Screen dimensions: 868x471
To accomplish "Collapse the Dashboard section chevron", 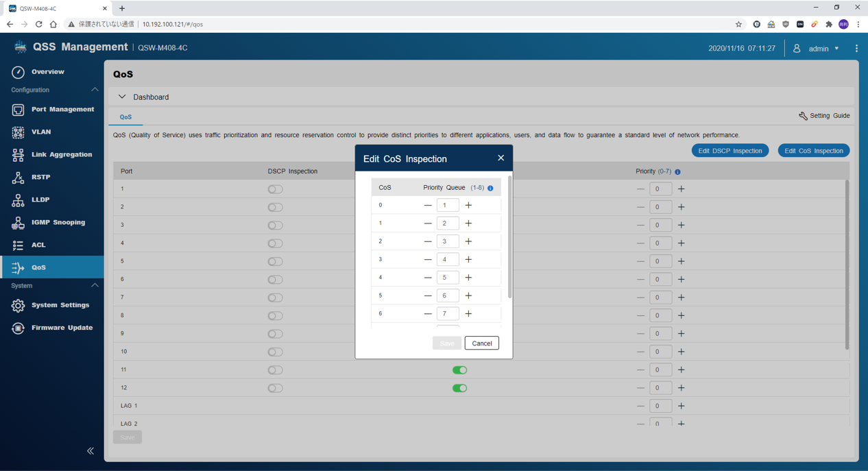I will tap(122, 97).
